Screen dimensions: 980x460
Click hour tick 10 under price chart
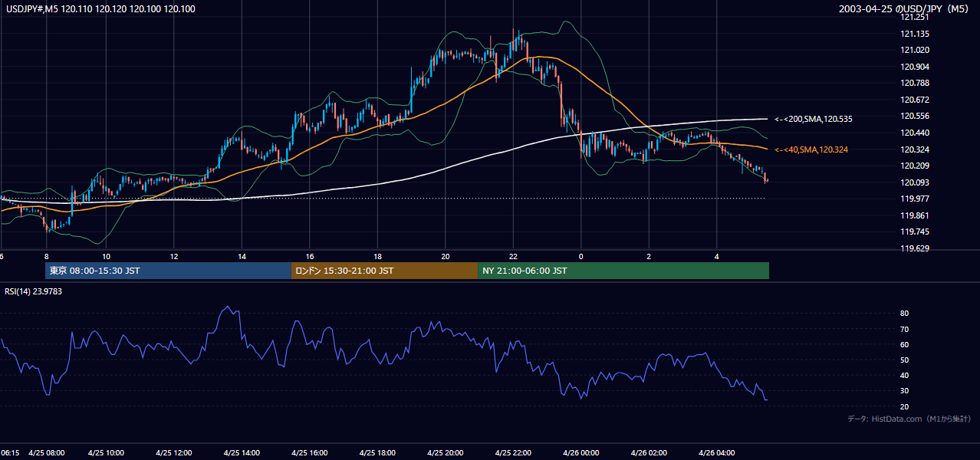[106, 256]
